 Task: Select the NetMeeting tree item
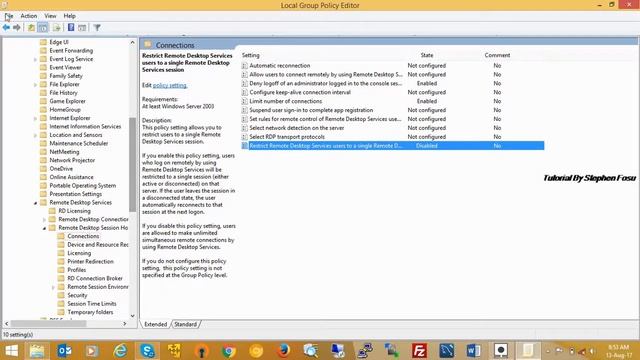pyautogui.click(x=64, y=152)
